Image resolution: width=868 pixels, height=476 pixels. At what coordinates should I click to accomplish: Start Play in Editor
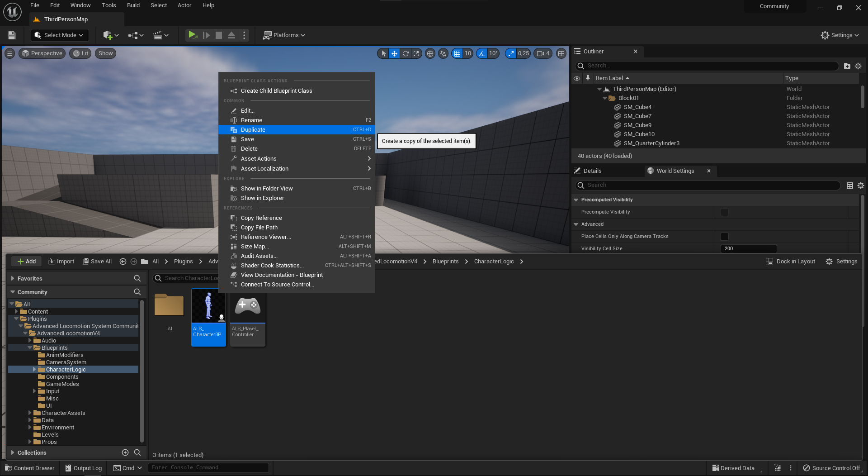click(x=193, y=35)
